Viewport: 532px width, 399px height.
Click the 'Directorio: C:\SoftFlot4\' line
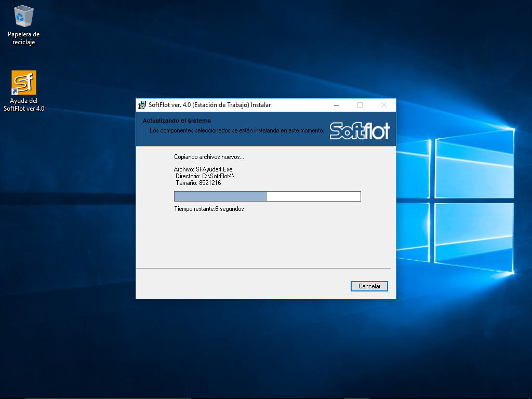(x=205, y=176)
